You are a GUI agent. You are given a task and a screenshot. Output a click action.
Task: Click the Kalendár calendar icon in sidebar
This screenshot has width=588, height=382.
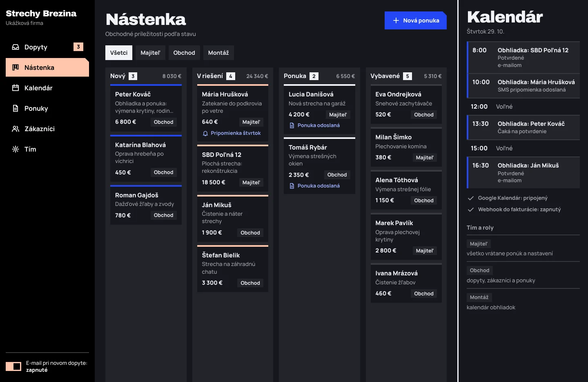(16, 88)
